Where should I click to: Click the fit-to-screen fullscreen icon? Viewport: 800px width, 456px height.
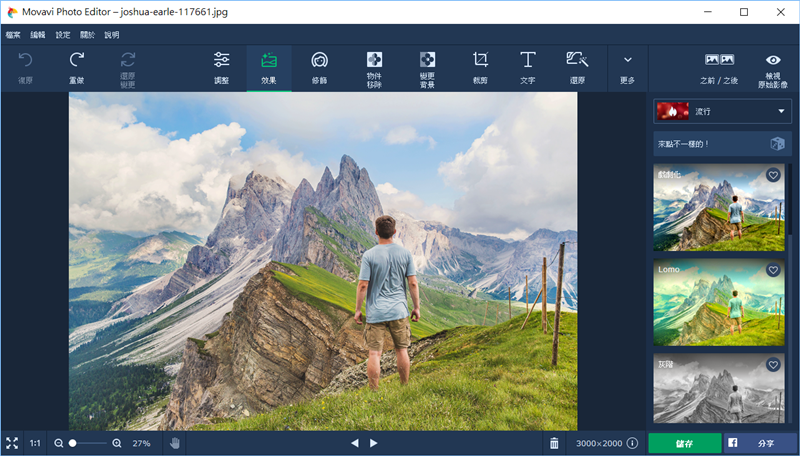tap(12, 443)
